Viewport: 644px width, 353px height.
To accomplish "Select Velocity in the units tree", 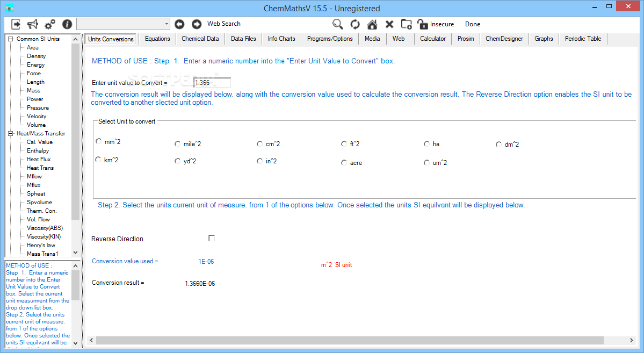I will pos(37,116).
